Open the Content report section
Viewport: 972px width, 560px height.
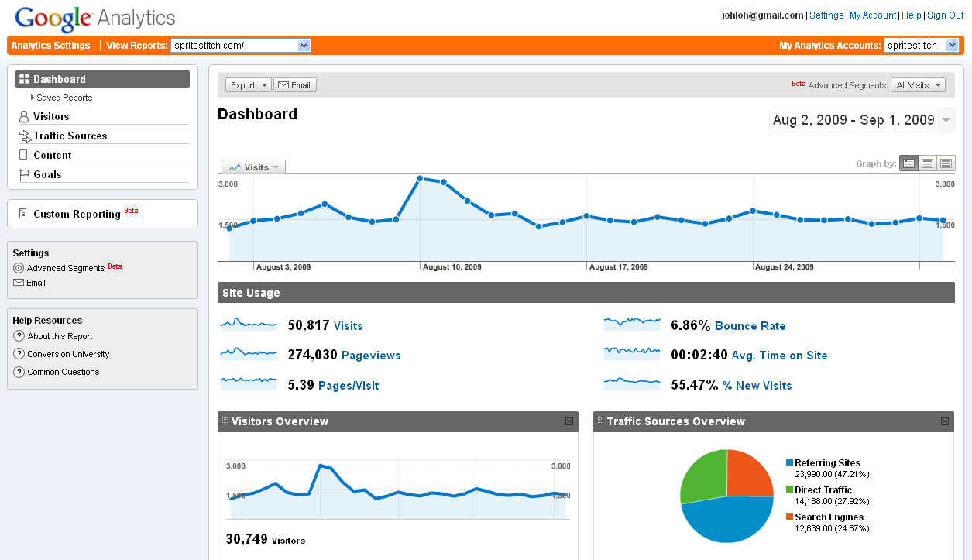[x=53, y=155]
